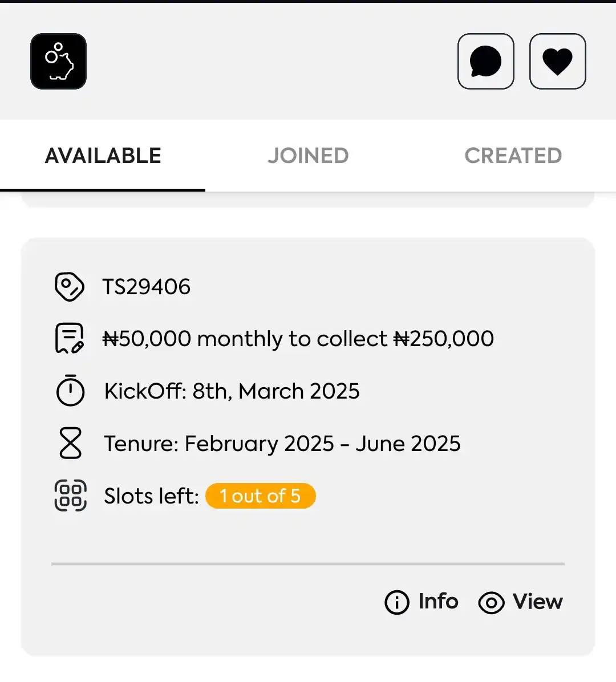Image resolution: width=616 pixels, height=682 pixels.
Task: Click the hourglass icon next to Tenure
Action: (x=71, y=443)
